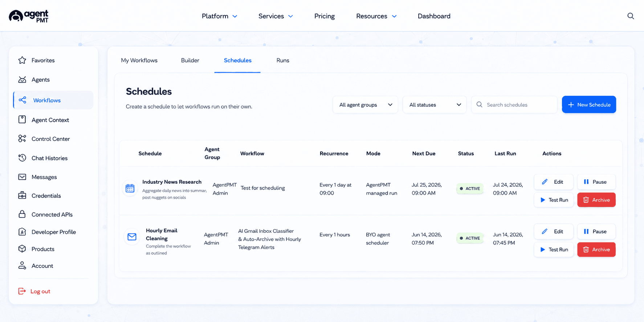This screenshot has height=322, width=644.
Task: Click the mail icon for Hourly Email Cleaning
Action: click(132, 237)
